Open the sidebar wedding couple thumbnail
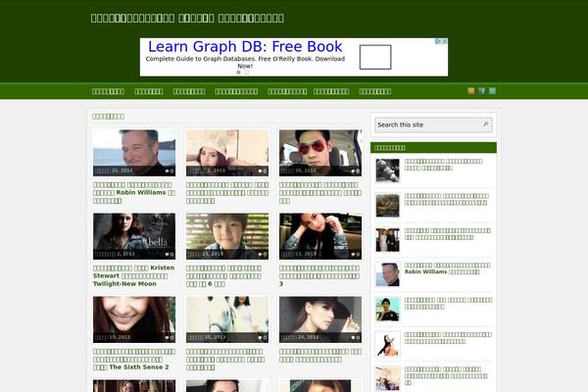Image resolution: width=588 pixels, height=392 pixels. (388, 240)
